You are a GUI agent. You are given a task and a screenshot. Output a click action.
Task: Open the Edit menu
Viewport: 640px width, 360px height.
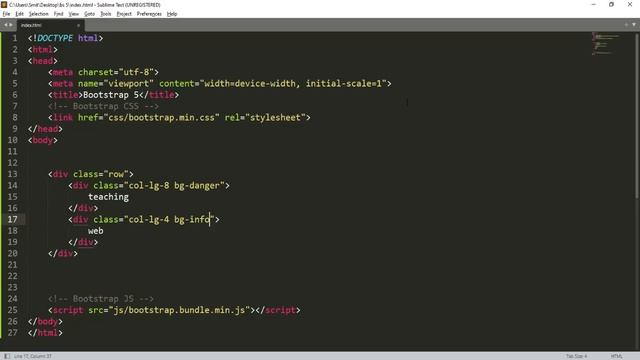click(19, 14)
